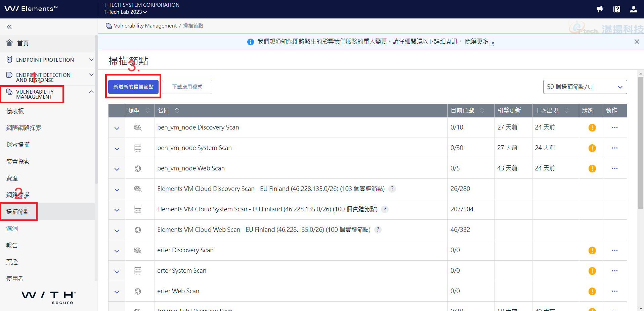644x311 pixels.
Task: Click the Endpoint Protection shield icon
Action: pyautogui.click(x=9, y=60)
